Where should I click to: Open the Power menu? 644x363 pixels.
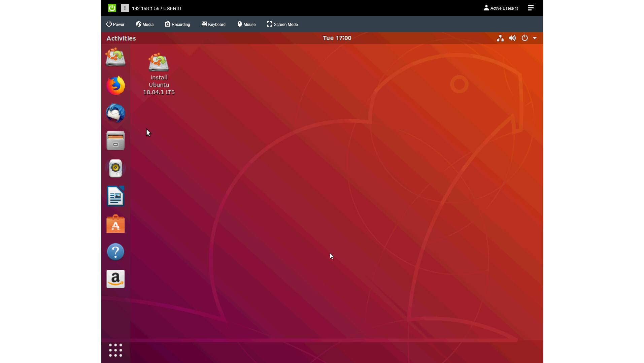coord(115,24)
